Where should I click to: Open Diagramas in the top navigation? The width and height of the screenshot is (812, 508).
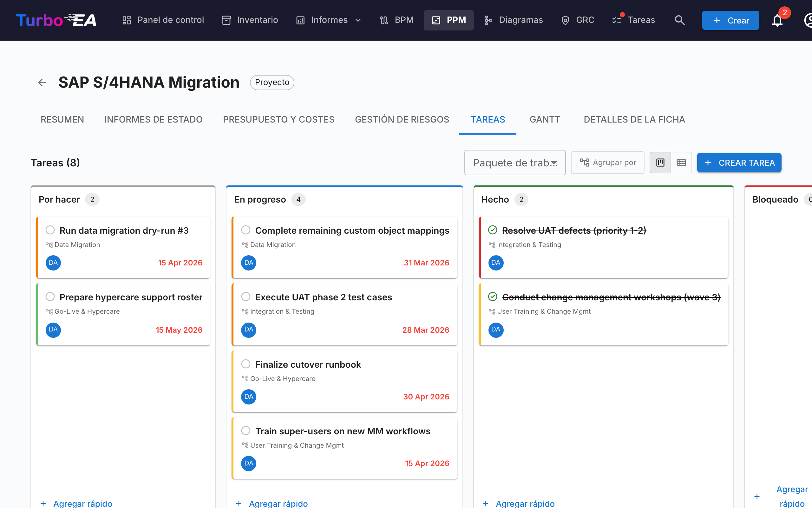tap(514, 20)
